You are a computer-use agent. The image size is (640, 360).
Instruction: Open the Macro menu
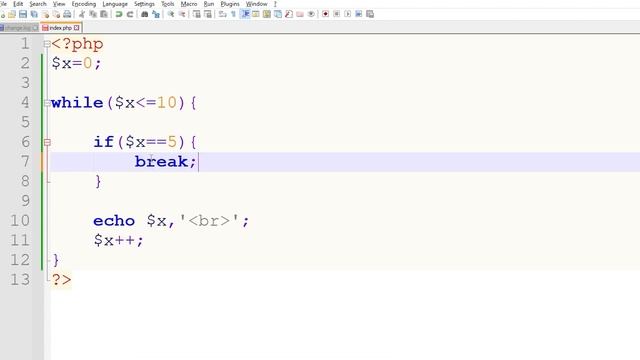pyautogui.click(x=189, y=4)
